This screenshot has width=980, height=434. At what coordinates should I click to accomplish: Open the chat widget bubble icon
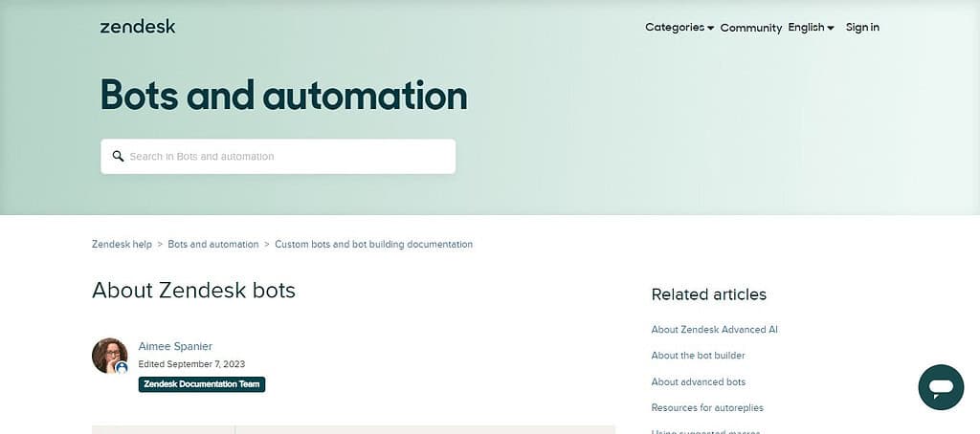(x=941, y=387)
